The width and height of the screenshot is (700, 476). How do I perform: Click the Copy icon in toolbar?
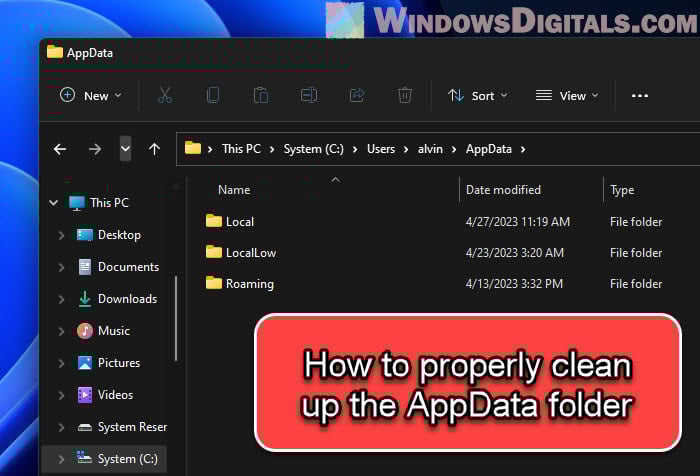[x=213, y=96]
